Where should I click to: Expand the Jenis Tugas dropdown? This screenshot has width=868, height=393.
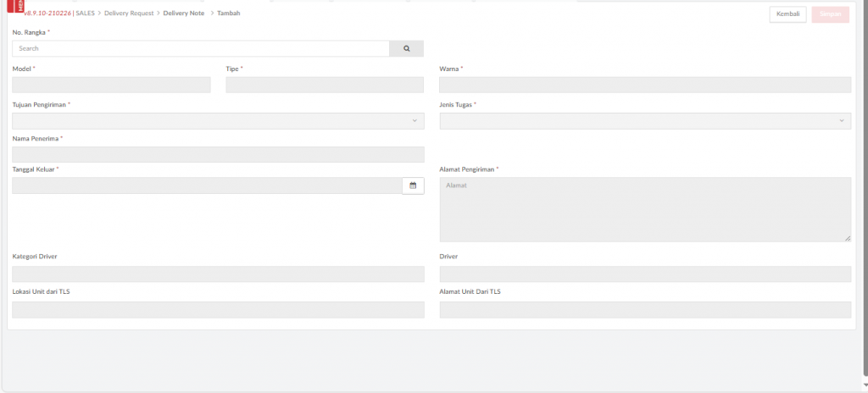click(x=645, y=121)
